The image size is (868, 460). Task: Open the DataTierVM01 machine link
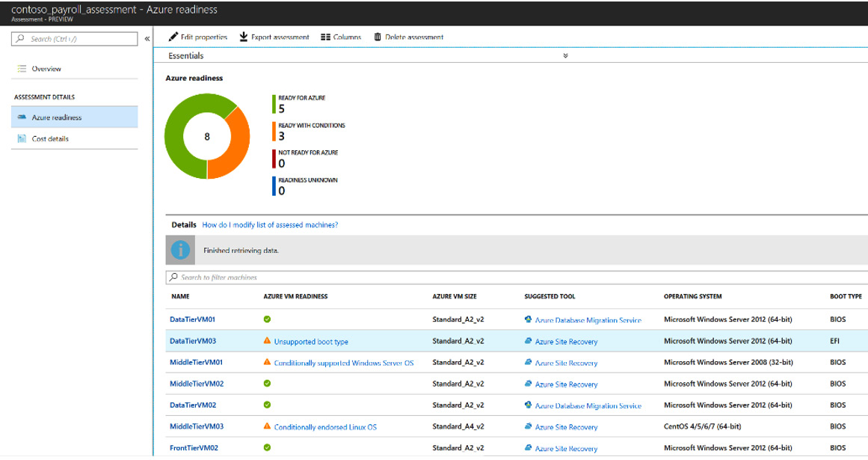193,319
